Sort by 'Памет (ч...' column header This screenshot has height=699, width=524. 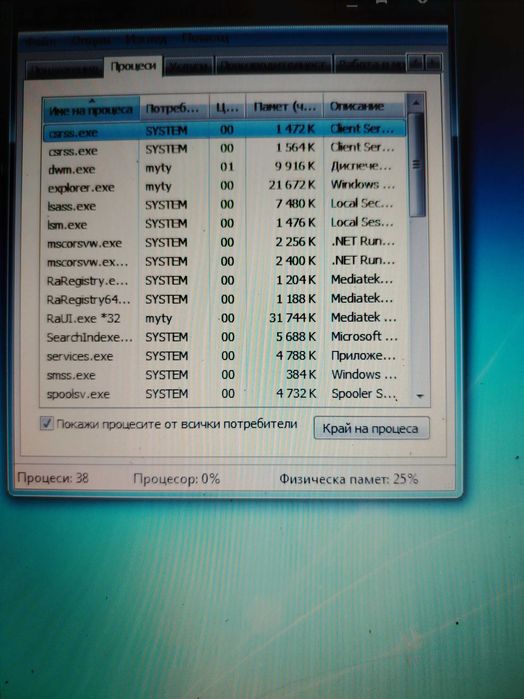284,107
